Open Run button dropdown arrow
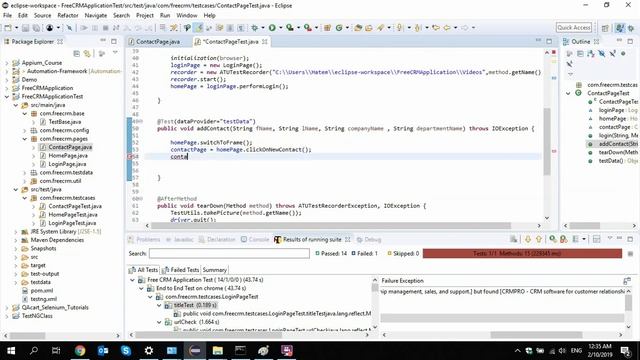640x360 pixels. [x=280, y=28]
